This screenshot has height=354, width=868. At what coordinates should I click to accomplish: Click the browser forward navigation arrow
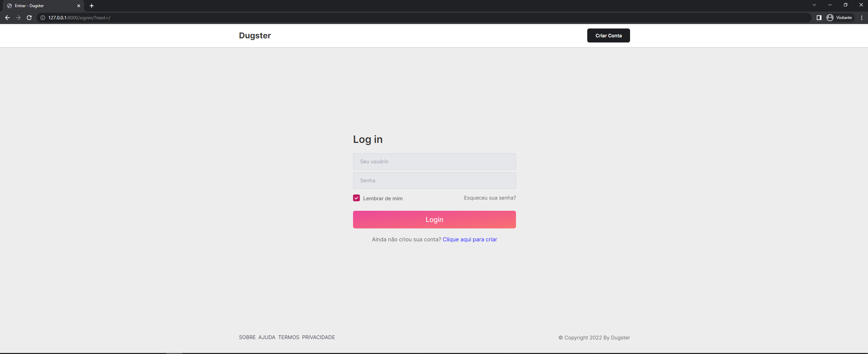coord(18,18)
